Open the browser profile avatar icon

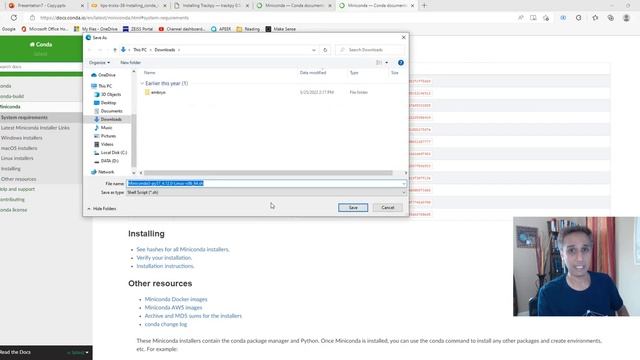[x=626, y=18]
